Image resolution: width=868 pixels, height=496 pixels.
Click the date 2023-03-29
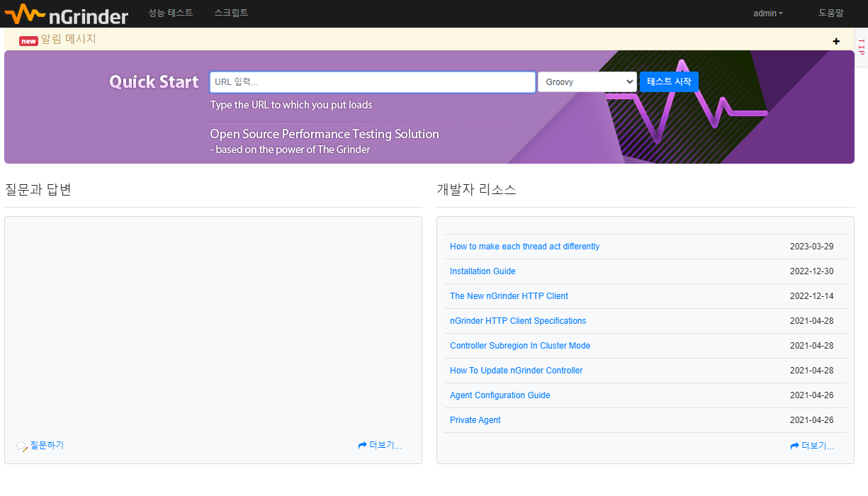click(x=812, y=247)
